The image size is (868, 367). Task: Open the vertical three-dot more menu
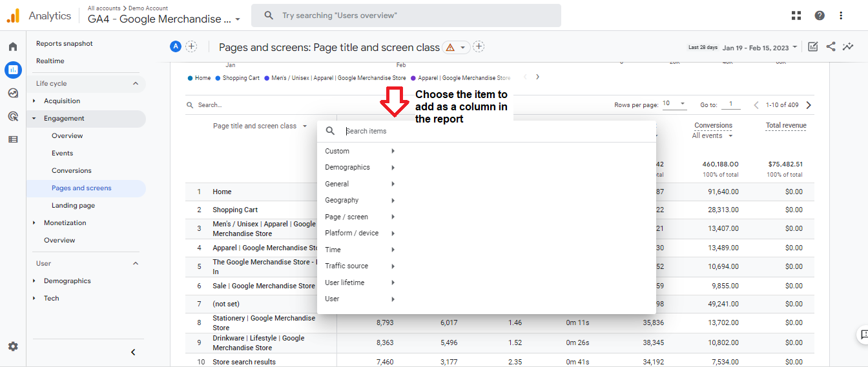[x=841, y=15]
